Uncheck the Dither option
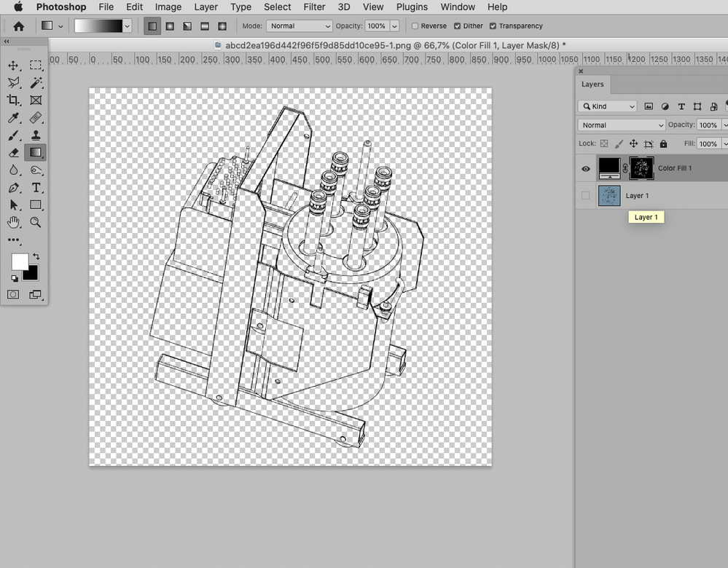This screenshot has height=568, width=728. (x=457, y=26)
